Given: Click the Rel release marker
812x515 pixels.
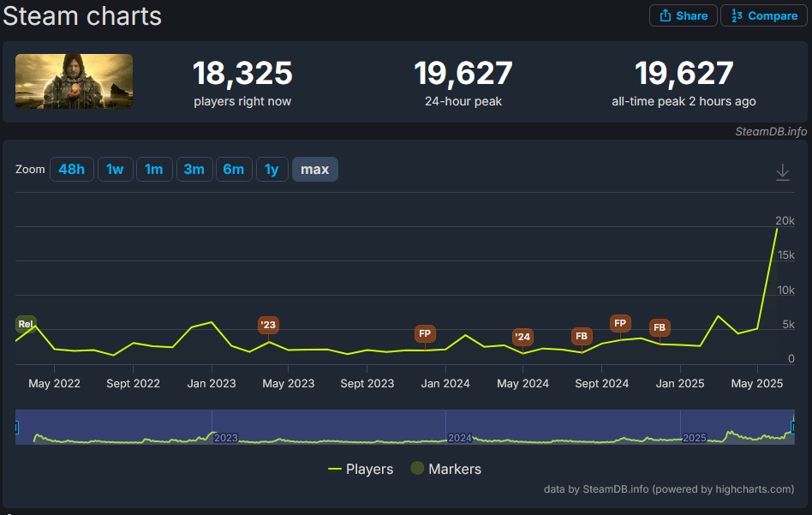Looking at the screenshot, I should coord(26,324).
